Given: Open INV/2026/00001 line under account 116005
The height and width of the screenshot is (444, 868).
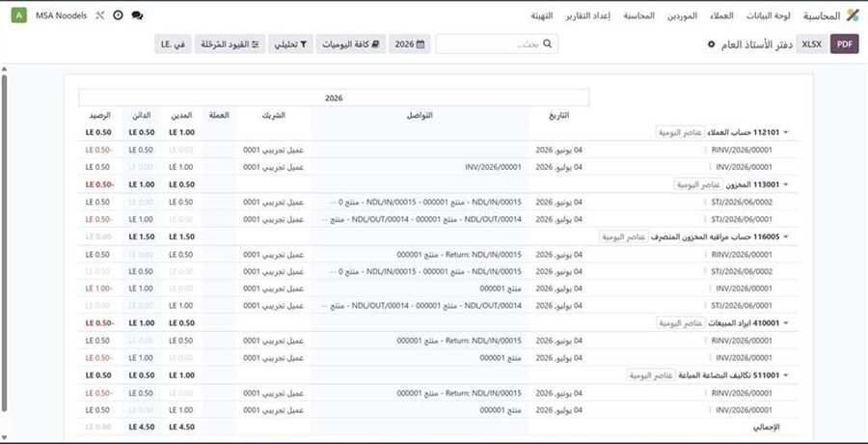Looking at the screenshot, I should click(744, 289).
